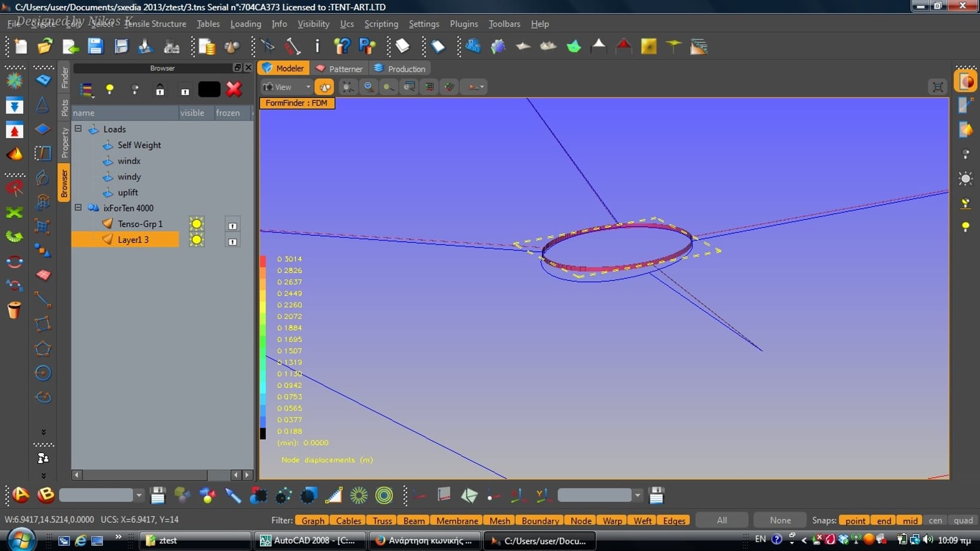Screen dimensions: 980x551
Task: Collapse the Loads tree node
Action: pos(78,128)
